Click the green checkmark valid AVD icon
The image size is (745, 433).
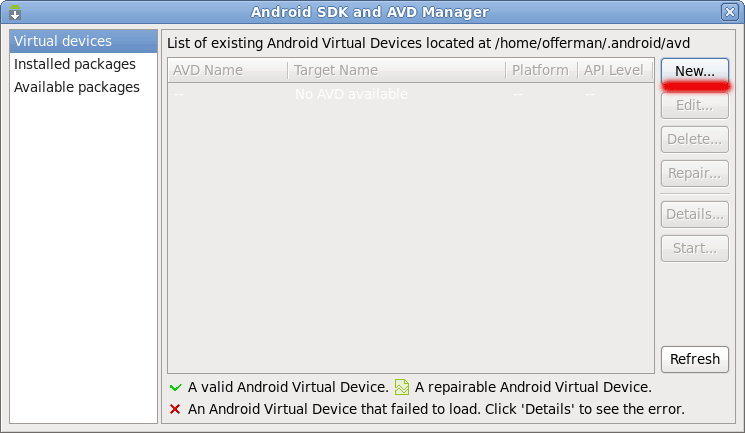pos(175,387)
